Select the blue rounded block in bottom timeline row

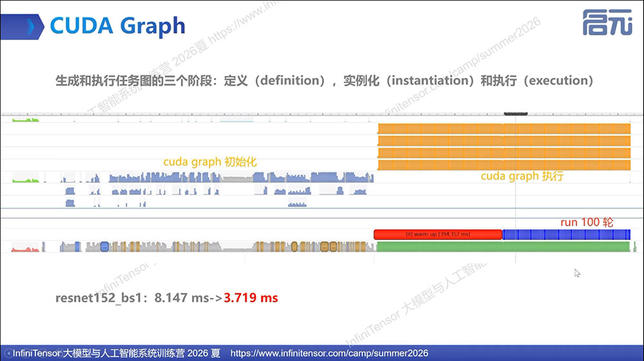[x=104, y=246]
